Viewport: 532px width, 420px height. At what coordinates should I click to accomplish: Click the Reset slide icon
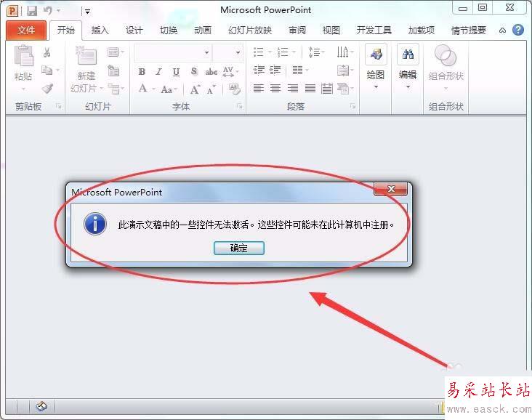pyautogui.click(x=113, y=70)
